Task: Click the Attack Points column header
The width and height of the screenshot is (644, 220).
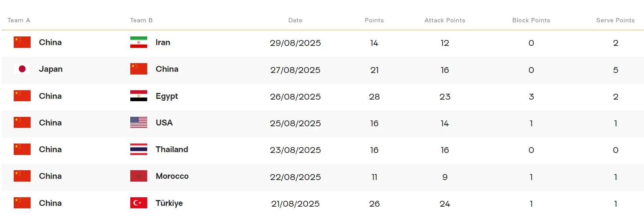Action: tap(445, 20)
